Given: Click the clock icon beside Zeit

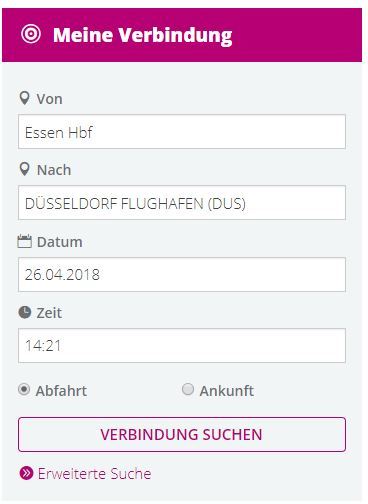Looking at the screenshot, I should 24,313.
